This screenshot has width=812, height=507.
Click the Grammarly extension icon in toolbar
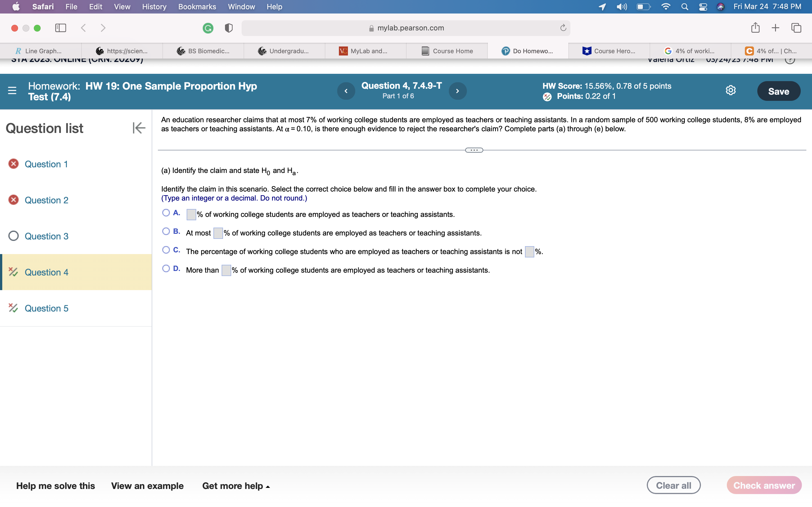208,28
